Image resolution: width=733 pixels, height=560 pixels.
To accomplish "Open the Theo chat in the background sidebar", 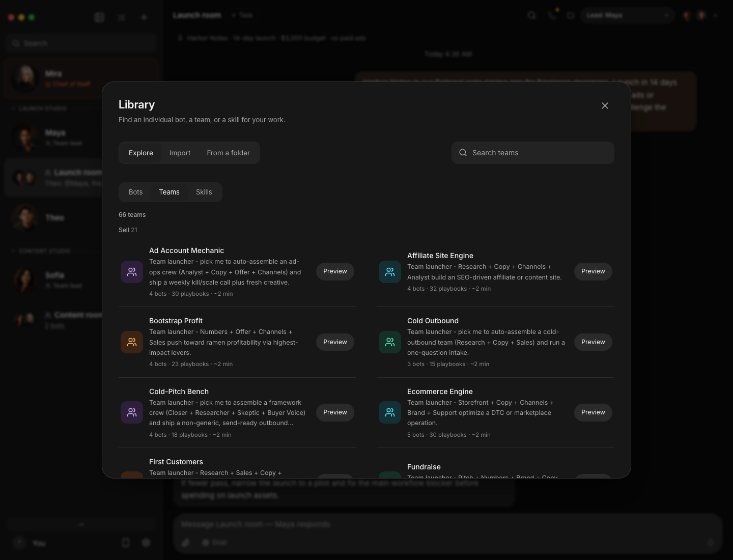I will click(x=81, y=218).
